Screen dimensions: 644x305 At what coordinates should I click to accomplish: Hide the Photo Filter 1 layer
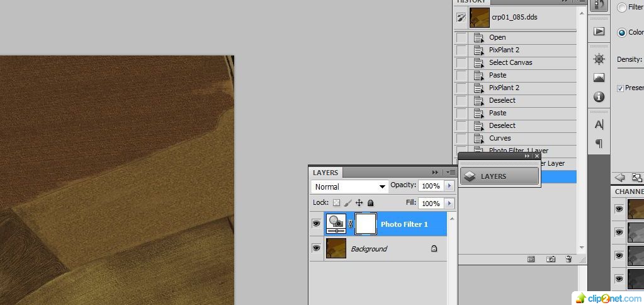coord(316,224)
